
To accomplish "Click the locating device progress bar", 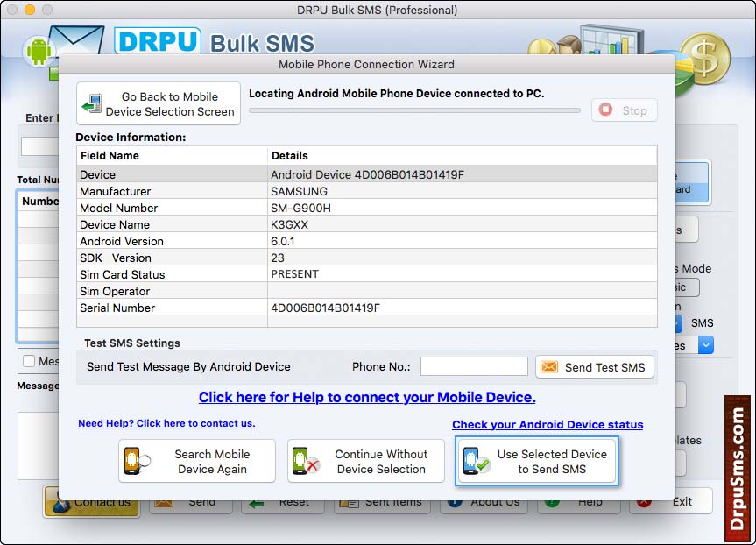I will [414, 110].
